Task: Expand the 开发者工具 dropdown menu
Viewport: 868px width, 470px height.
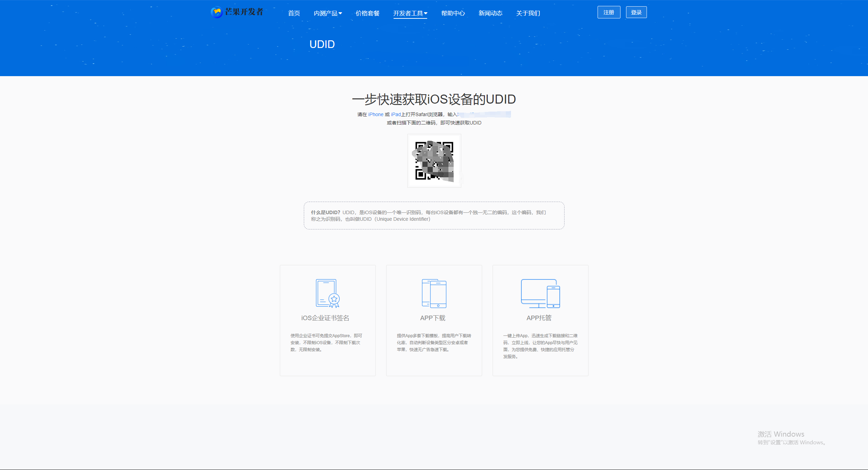Action: coord(410,13)
